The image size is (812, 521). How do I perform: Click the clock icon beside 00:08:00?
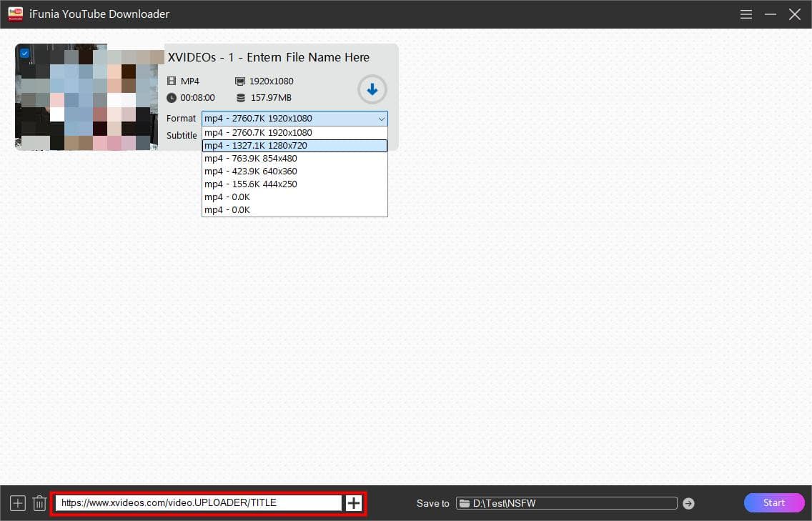172,98
